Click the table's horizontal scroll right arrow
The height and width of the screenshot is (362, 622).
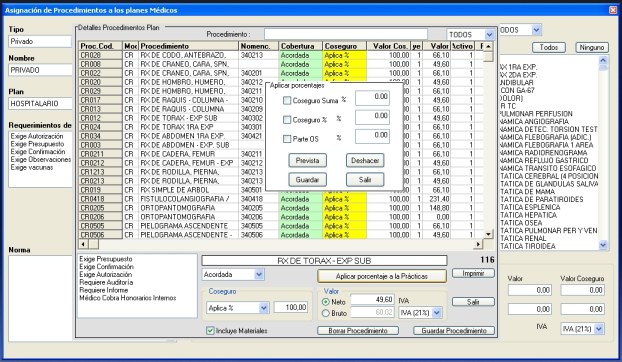[x=478, y=244]
